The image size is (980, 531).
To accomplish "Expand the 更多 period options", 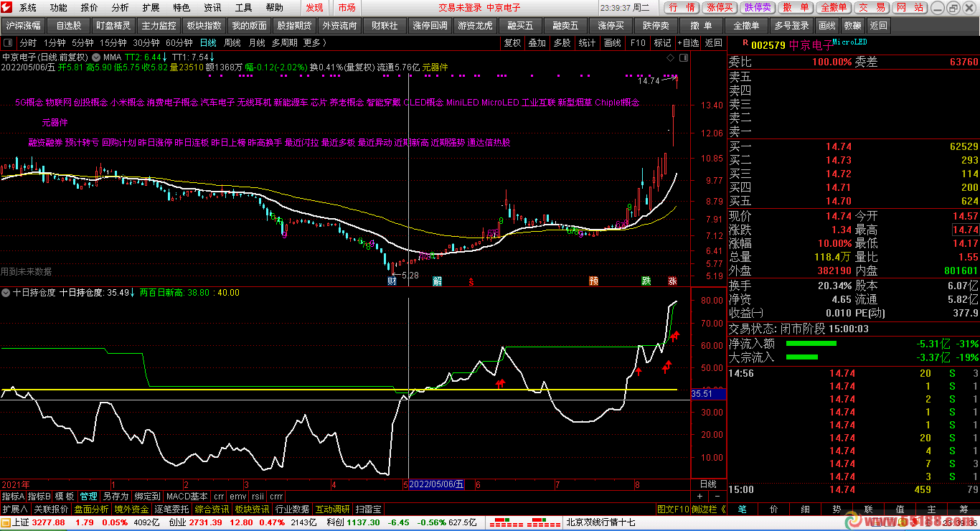I will point(314,43).
